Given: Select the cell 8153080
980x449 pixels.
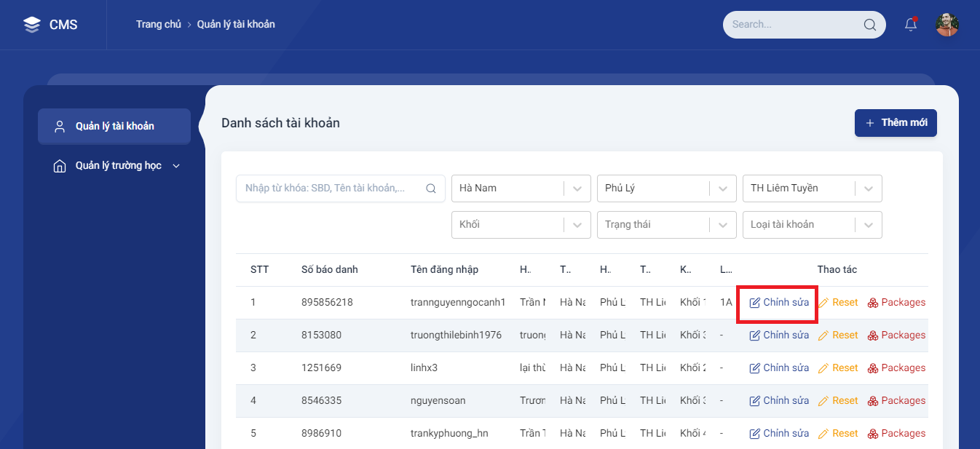Looking at the screenshot, I should [x=321, y=335].
